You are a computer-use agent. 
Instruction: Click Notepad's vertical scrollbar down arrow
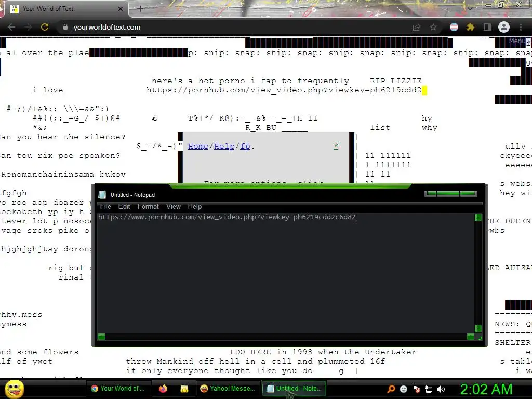(478, 328)
